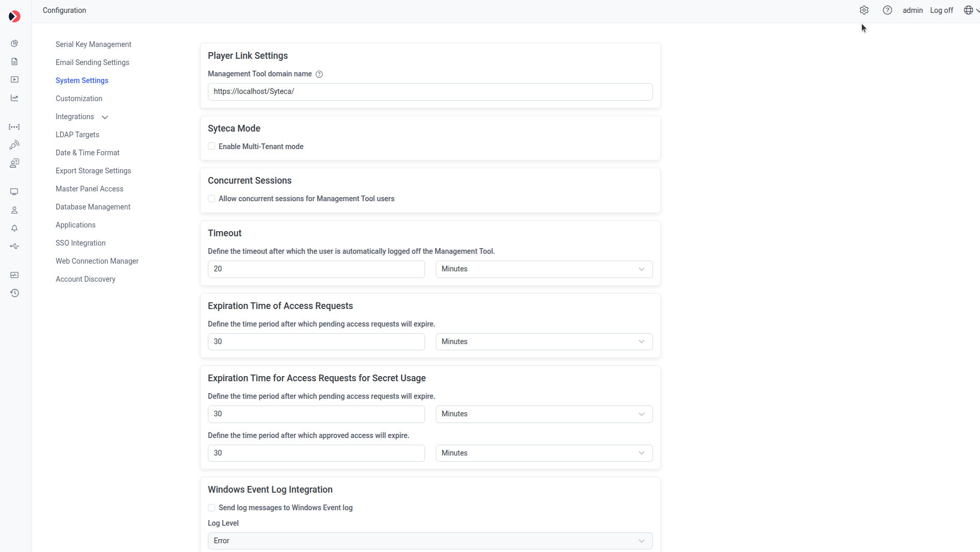Image resolution: width=980 pixels, height=552 pixels.
Task: Toggle Allow concurrent sessions checkbox
Action: coord(211,199)
